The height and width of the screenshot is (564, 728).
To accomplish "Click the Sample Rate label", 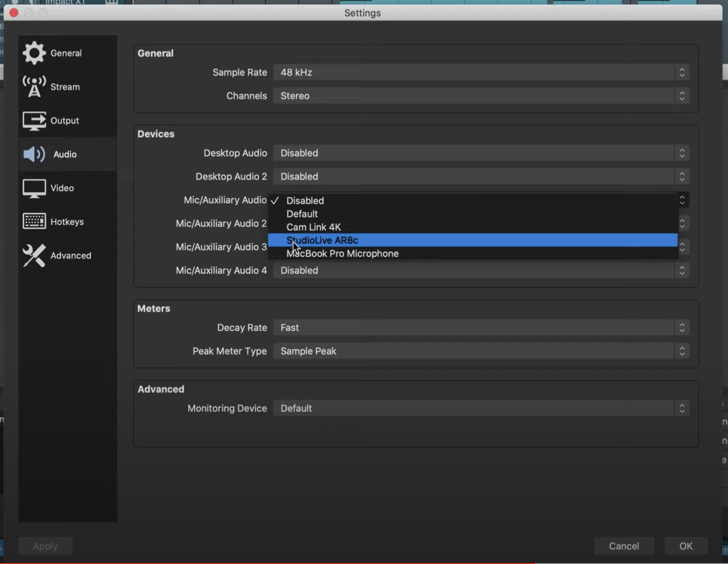I will coord(240,72).
